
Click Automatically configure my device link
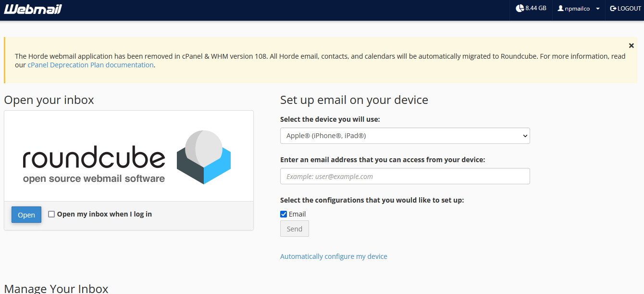click(334, 256)
